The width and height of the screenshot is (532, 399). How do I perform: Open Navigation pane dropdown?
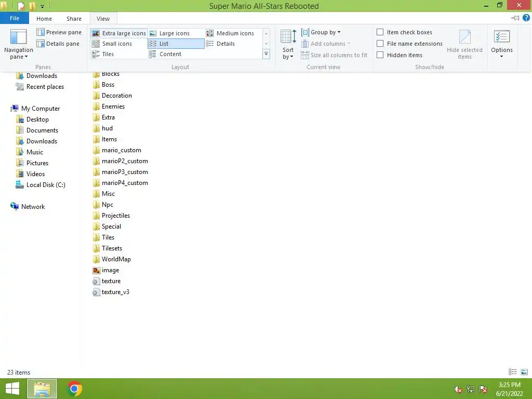(18, 45)
